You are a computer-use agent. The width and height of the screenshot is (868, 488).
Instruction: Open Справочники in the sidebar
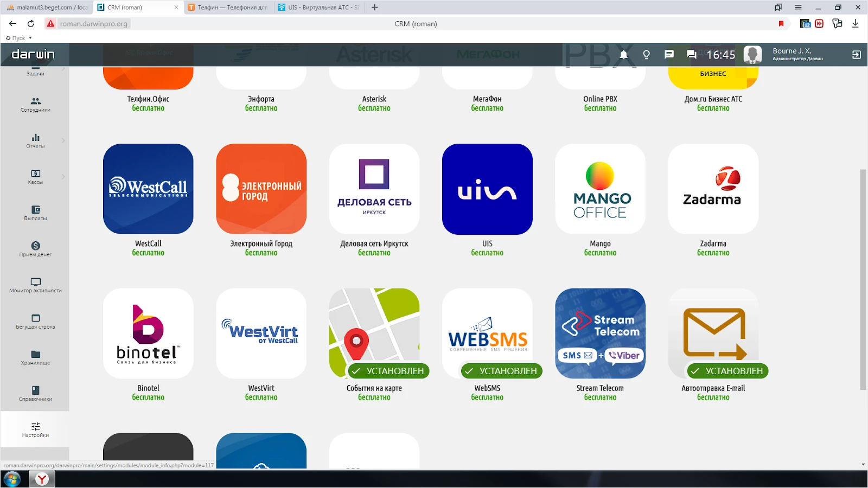pyautogui.click(x=35, y=394)
